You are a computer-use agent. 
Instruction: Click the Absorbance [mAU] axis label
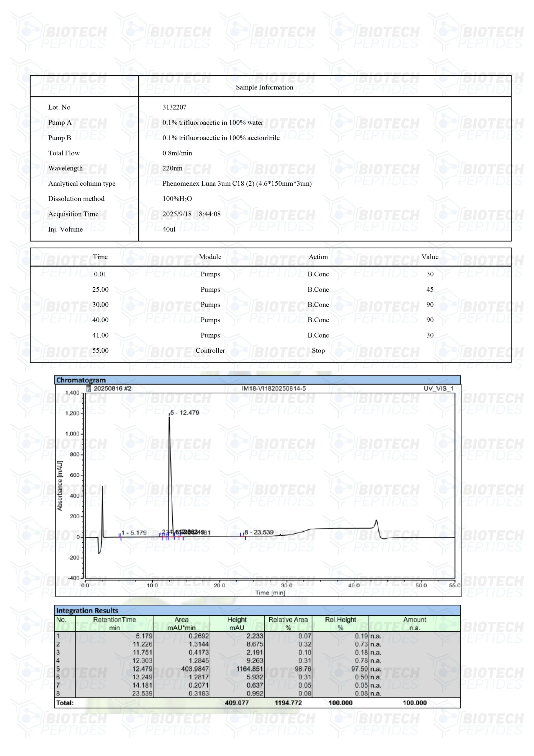click(60, 486)
